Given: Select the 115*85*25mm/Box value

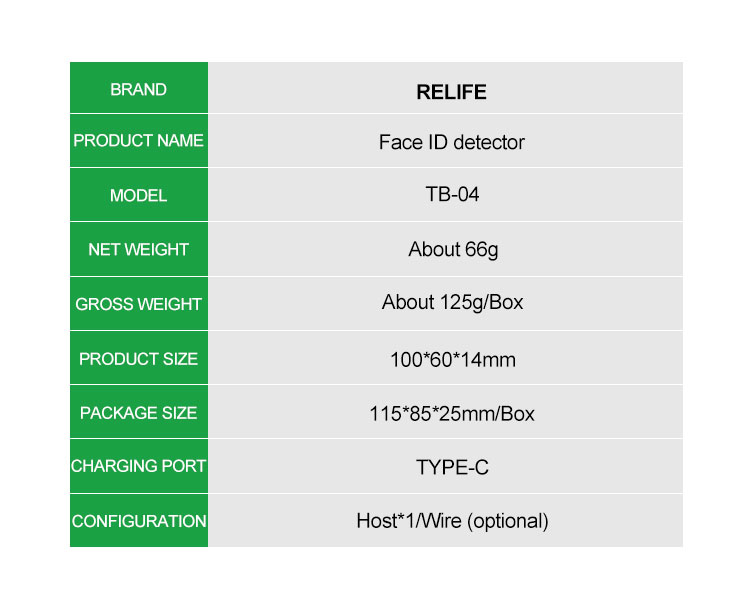Looking at the screenshot, I should point(452,414).
